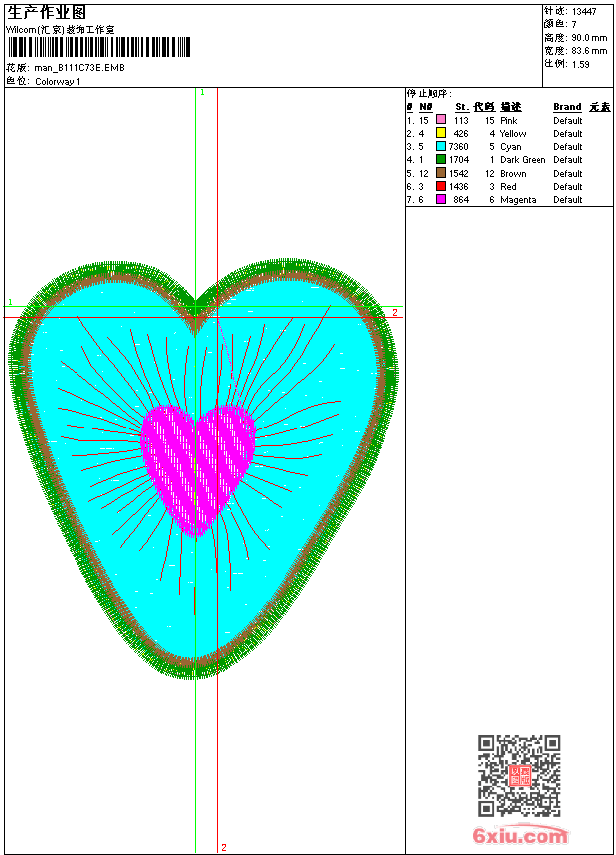Select the man_B111C73E.EMB file name

coord(79,68)
